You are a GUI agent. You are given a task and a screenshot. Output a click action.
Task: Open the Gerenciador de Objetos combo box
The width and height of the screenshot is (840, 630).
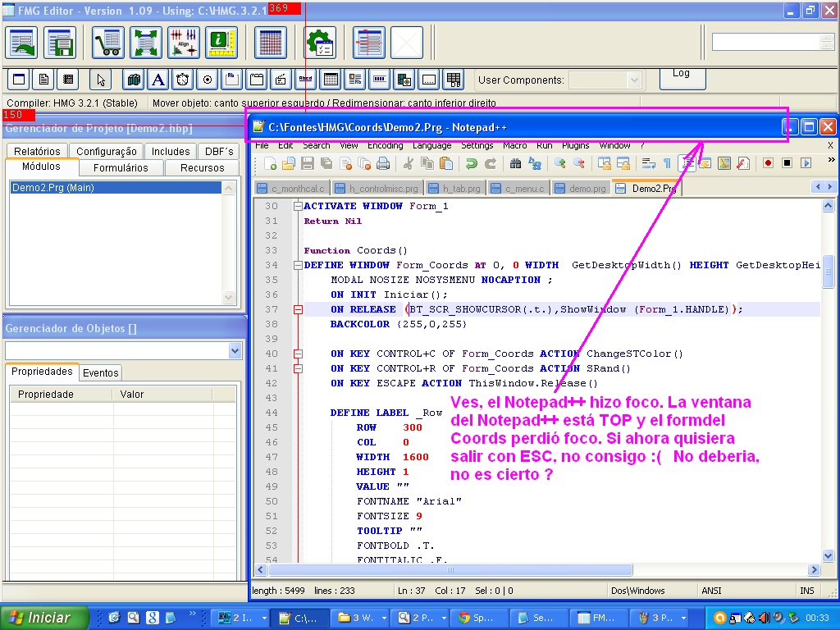235,351
